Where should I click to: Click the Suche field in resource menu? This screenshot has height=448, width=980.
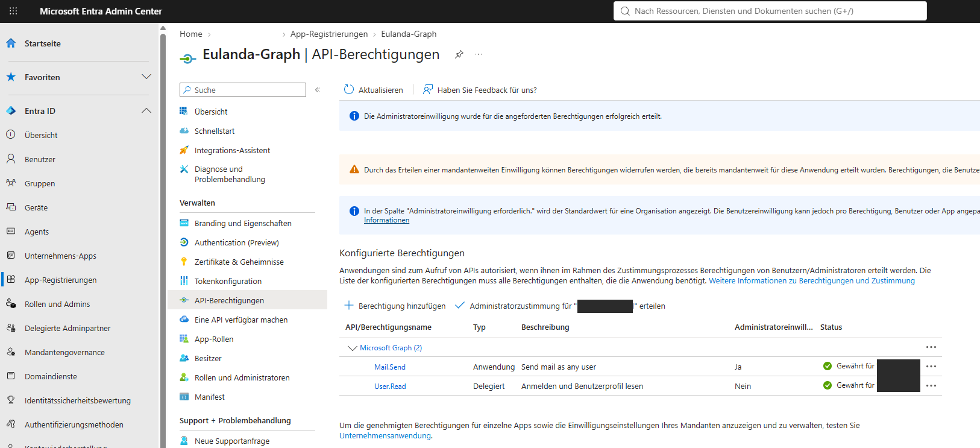(x=243, y=90)
